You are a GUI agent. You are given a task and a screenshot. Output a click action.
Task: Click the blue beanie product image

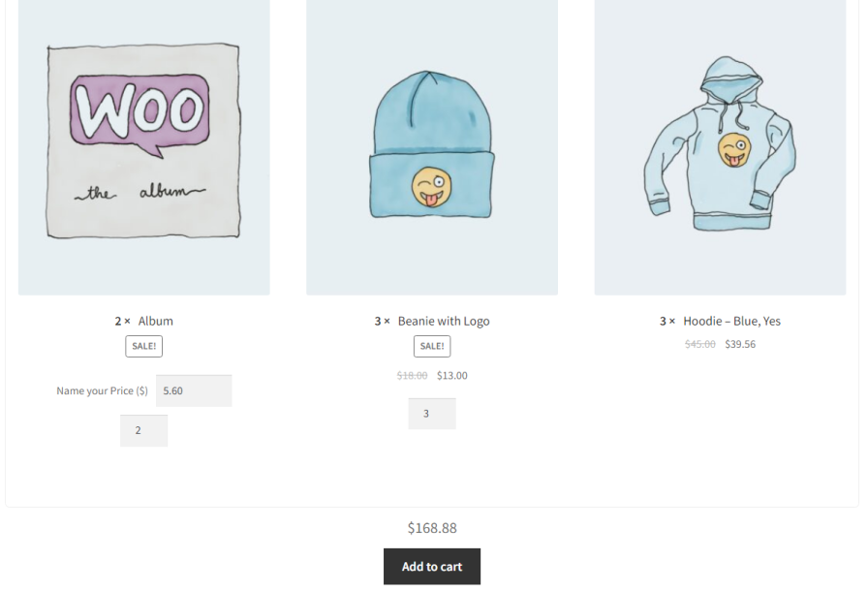click(x=432, y=146)
